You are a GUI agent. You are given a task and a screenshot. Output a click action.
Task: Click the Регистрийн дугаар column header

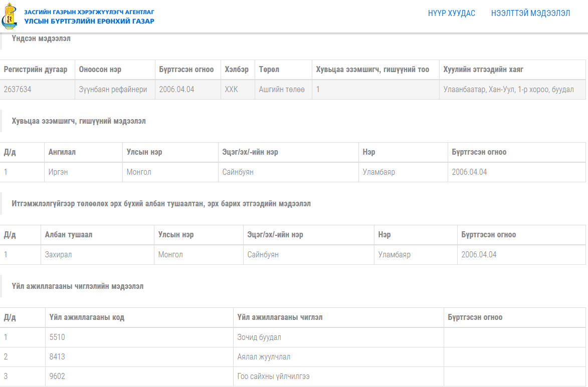36,70
